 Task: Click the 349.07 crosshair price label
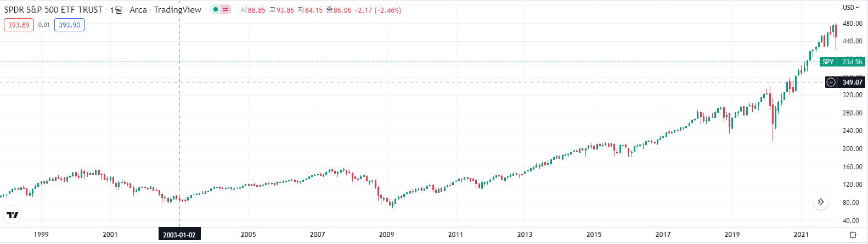[x=852, y=82]
